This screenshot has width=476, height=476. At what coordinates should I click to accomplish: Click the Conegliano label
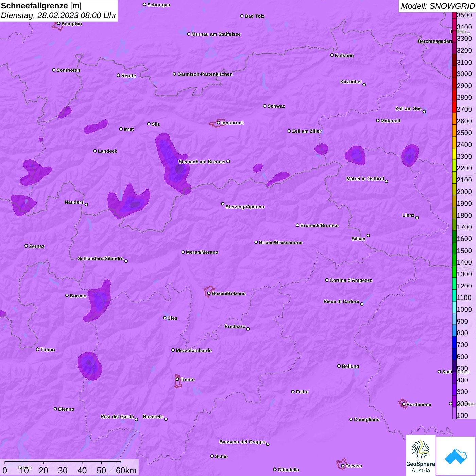pyautogui.click(x=367, y=419)
